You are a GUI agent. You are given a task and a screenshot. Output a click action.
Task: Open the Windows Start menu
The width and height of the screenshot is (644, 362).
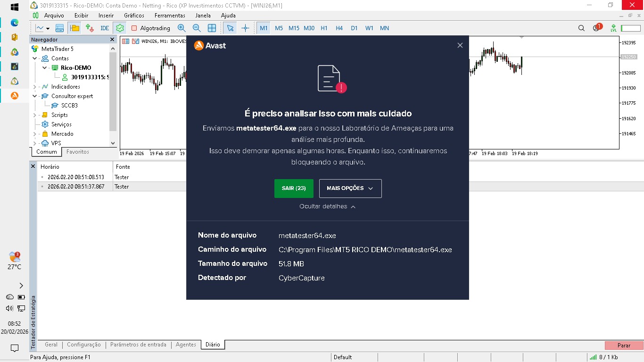point(14,7)
